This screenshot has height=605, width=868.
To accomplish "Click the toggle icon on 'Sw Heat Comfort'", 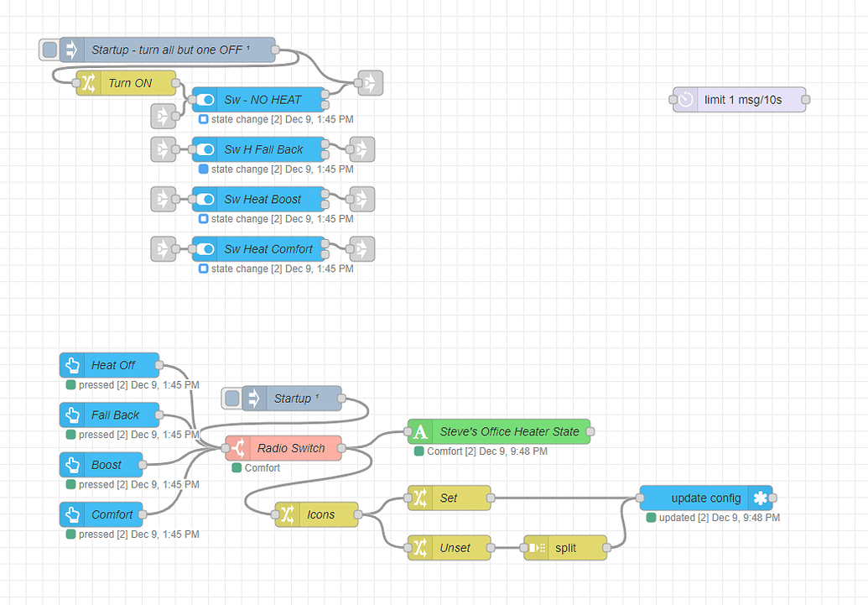I will coord(205,249).
